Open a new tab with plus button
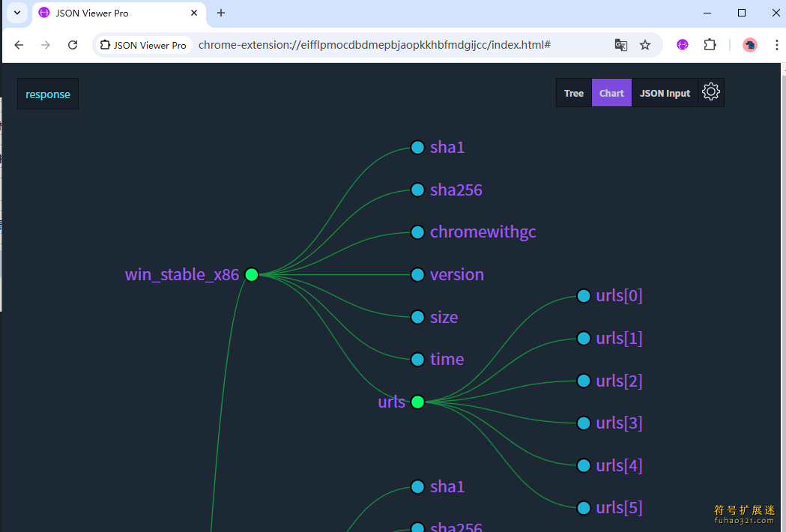 [x=220, y=13]
